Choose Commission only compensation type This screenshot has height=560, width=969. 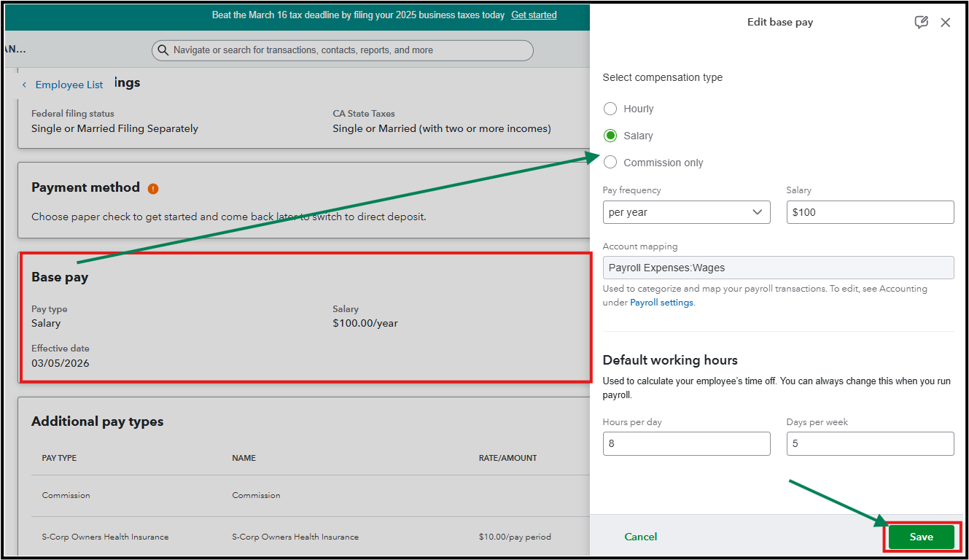[610, 163]
